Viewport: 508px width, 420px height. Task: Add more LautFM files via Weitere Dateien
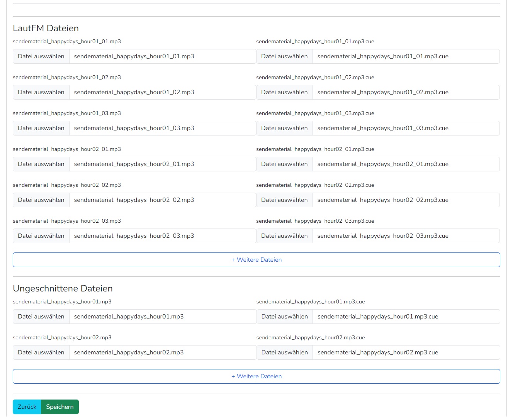[x=257, y=260]
